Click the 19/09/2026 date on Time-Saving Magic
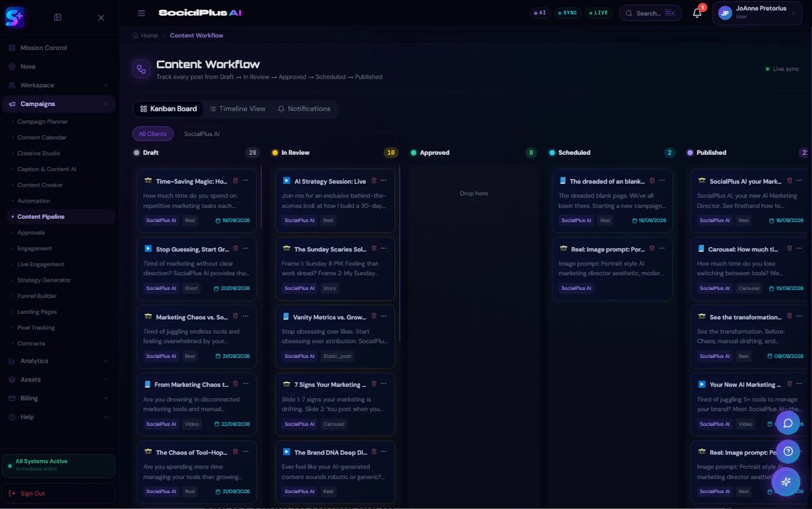The width and height of the screenshot is (812, 509). point(232,221)
